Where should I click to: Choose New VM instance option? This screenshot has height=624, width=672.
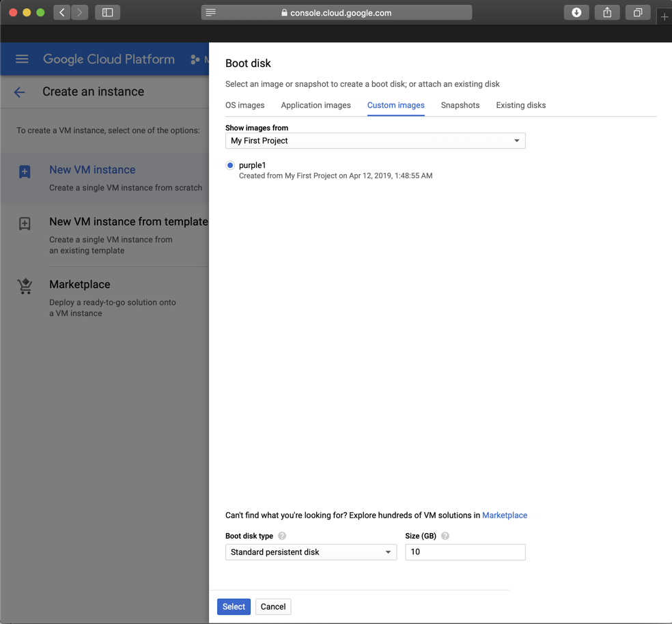click(x=104, y=178)
